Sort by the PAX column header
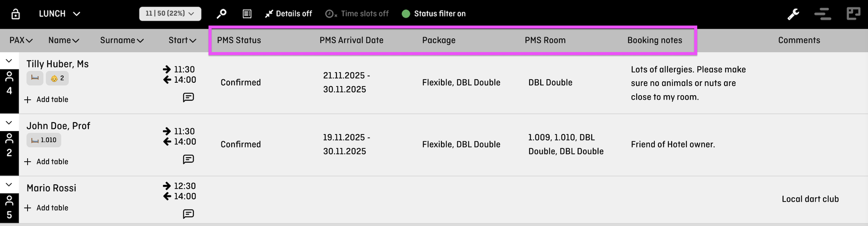868x226 pixels. 21,40
